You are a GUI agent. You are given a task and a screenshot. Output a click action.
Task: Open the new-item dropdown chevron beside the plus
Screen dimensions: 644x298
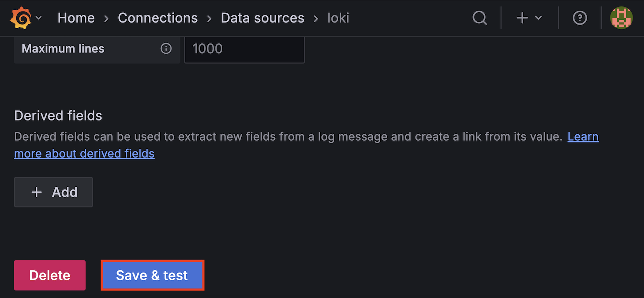click(x=538, y=19)
